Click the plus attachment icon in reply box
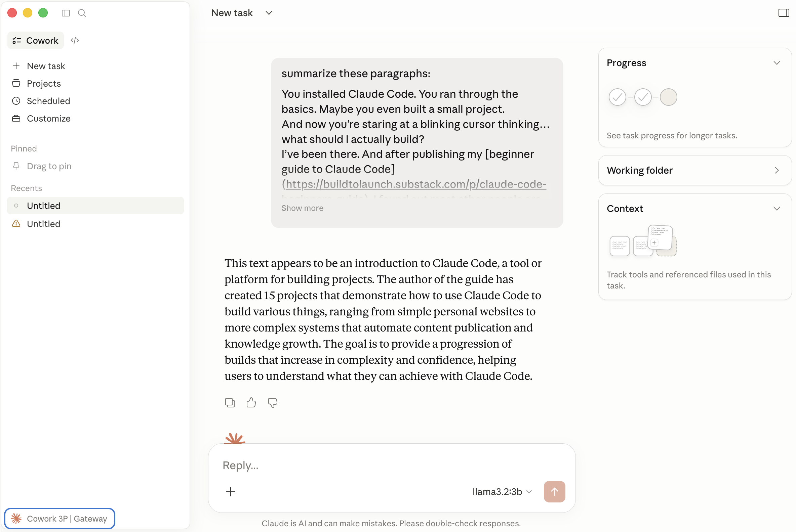Viewport: 796px width, 532px height. 231,492
